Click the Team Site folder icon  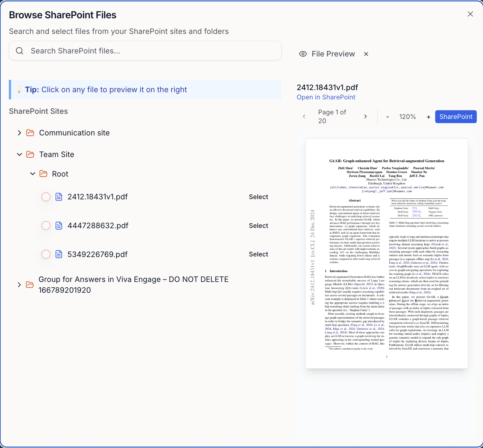click(30, 154)
